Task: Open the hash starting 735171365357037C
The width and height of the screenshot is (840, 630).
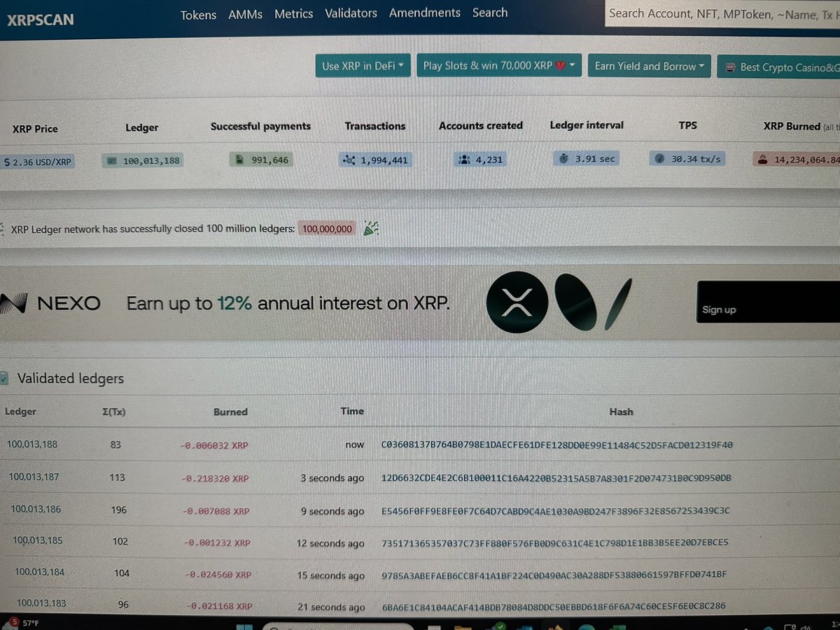Action: (x=554, y=542)
